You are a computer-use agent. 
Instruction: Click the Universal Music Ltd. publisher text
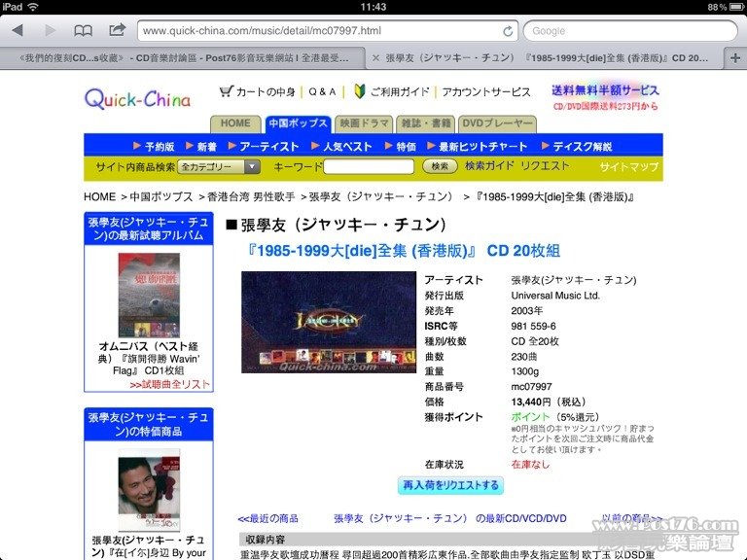tap(555, 296)
